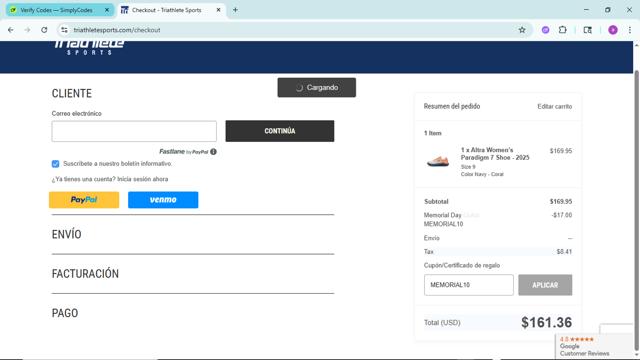
Task: Bookmark this page with the star icon
Action: (x=522, y=30)
